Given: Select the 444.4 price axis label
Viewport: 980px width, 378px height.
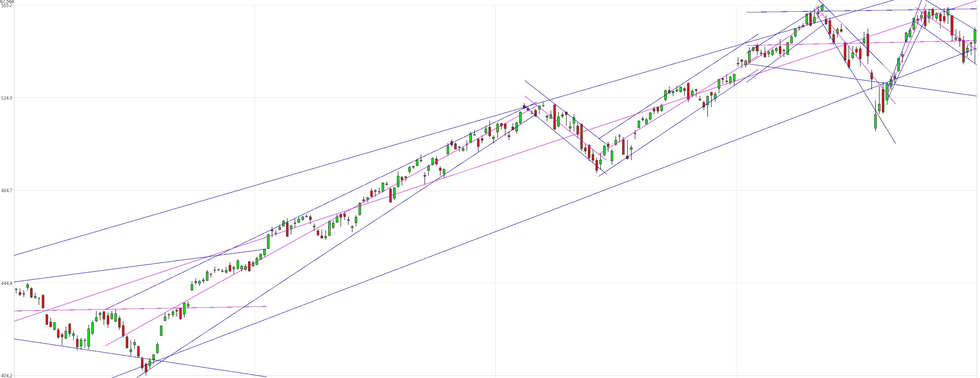Looking at the screenshot, I should click(6, 283).
